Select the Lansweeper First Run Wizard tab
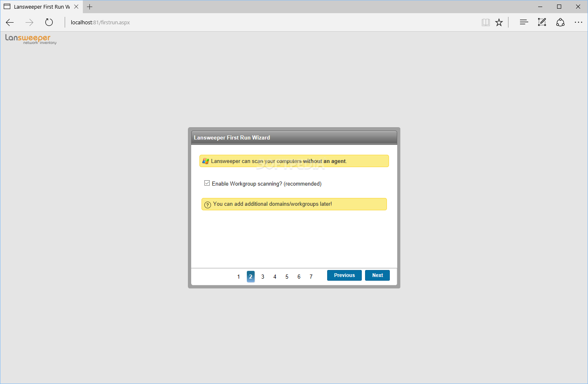 pos(41,7)
